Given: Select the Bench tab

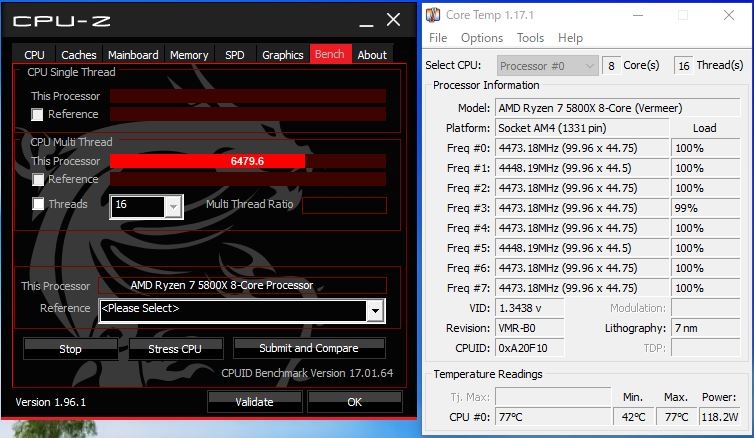Looking at the screenshot, I should click(x=330, y=54).
